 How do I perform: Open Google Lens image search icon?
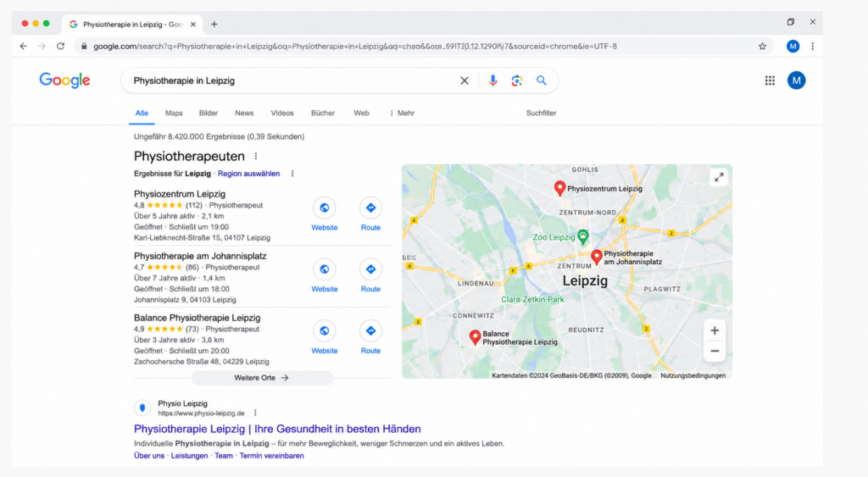point(517,80)
